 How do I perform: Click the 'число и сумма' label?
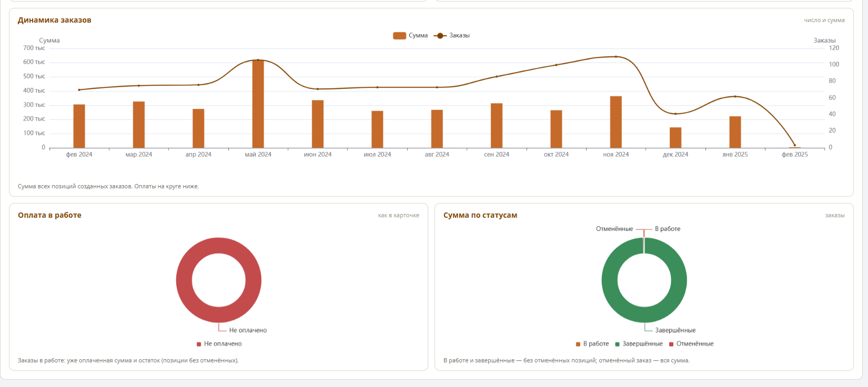[824, 20]
